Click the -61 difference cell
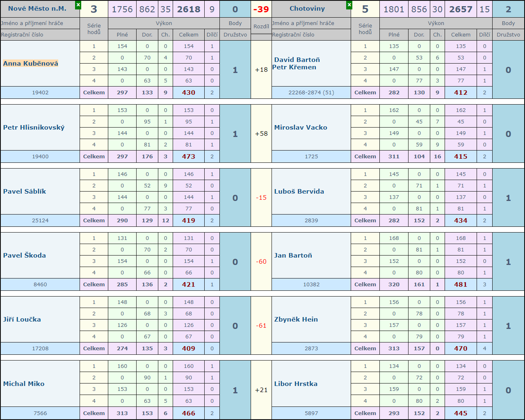The width and height of the screenshot is (525, 420). click(261, 326)
